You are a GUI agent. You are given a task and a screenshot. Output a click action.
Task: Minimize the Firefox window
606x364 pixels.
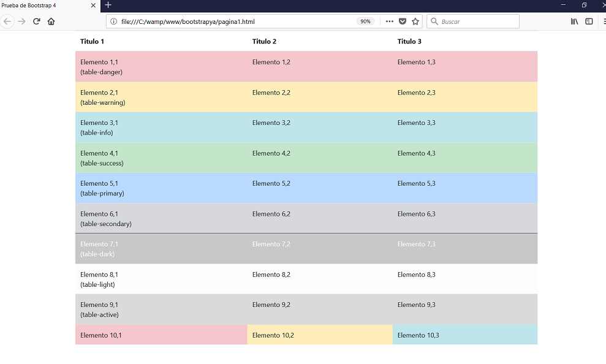click(563, 5)
